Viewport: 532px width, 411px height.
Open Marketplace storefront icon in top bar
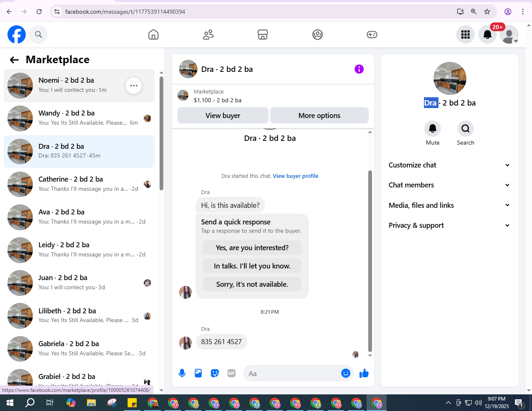[263, 34]
